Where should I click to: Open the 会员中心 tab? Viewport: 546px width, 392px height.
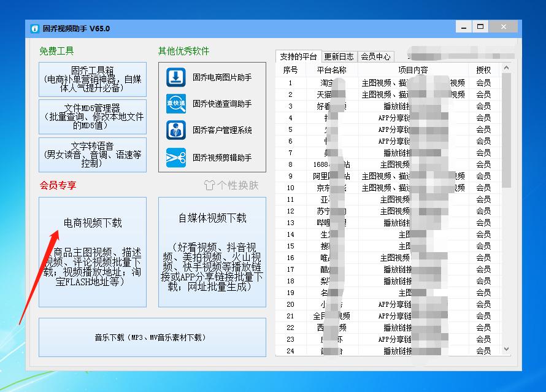click(377, 56)
